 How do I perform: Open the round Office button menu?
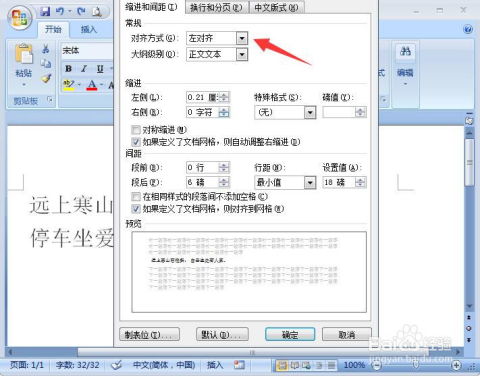(20, 18)
